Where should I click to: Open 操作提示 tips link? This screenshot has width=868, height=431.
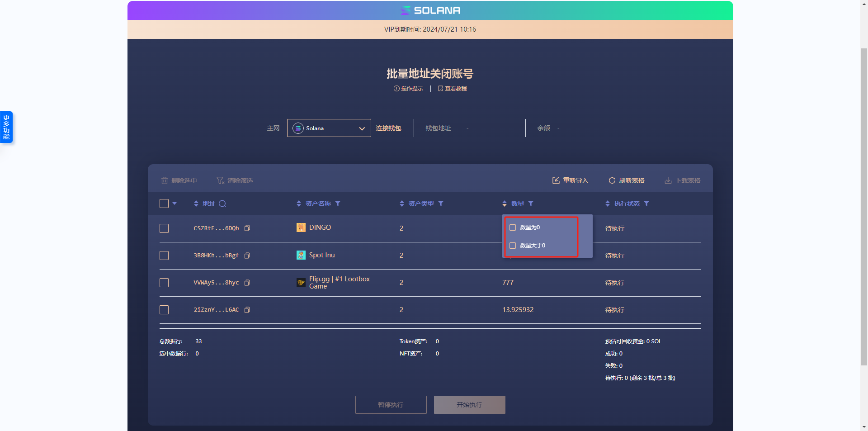pos(408,89)
